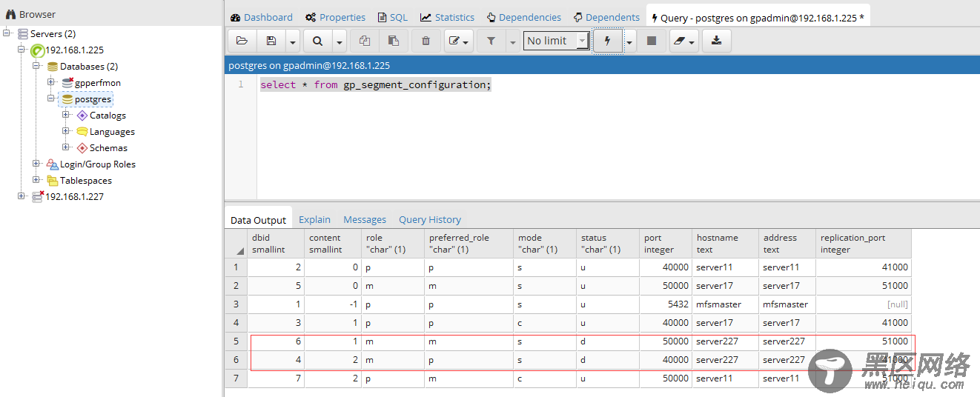Switch to the Dependents tab
The width and height of the screenshot is (980, 397).
[606, 17]
